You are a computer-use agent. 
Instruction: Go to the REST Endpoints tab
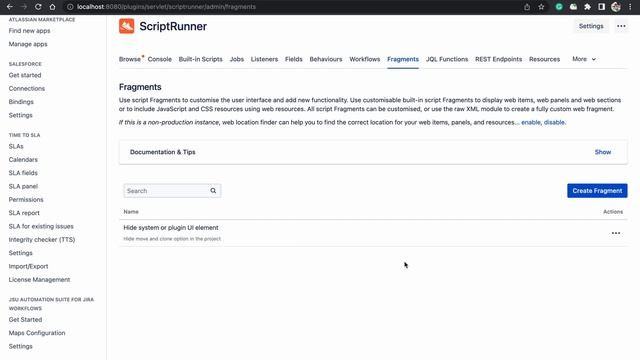tap(498, 59)
